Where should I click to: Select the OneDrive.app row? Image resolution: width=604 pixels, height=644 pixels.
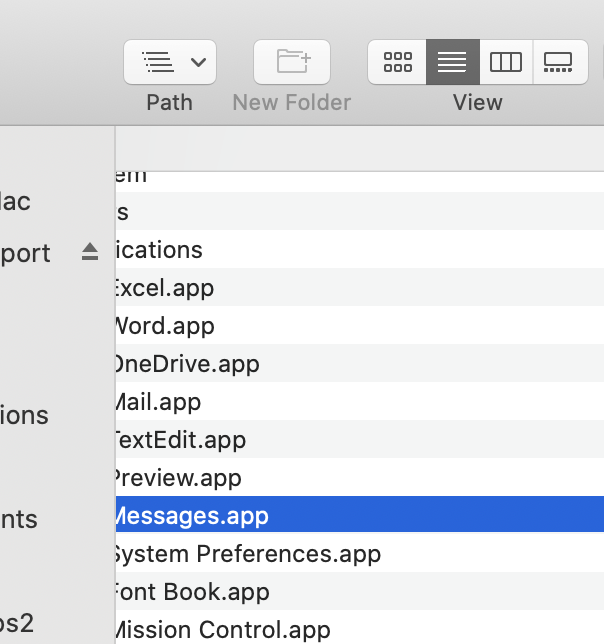tap(360, 363)
